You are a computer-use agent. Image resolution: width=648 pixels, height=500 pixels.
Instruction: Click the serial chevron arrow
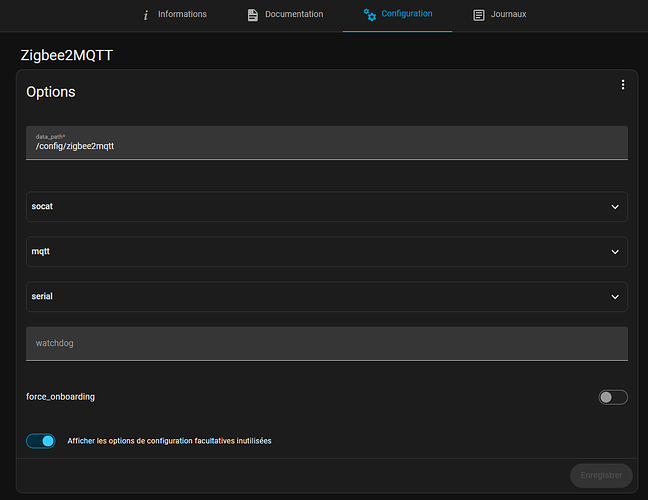pos(615,297)
